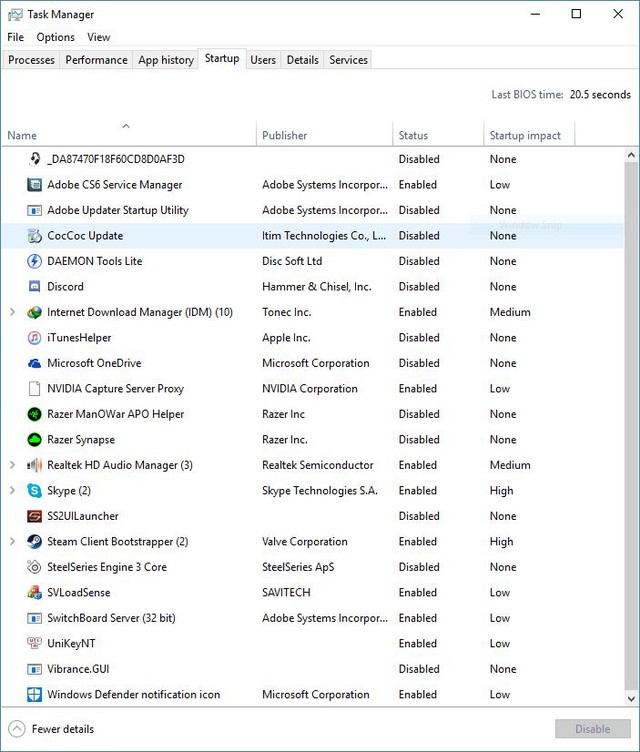
Task: Select the Startup tab
Action: [x=222, y=59]
